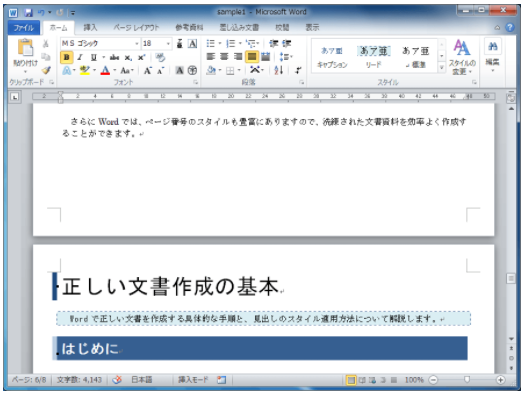Toggle the highlighted Justify alignment button
This screenshot has width=522, height=394.
[252, 57]
